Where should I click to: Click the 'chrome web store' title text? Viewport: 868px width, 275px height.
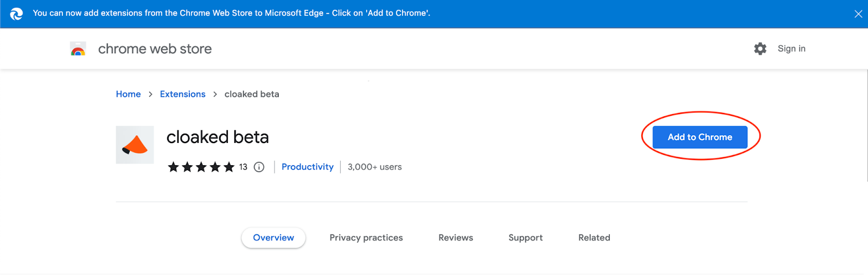point(155,49)
